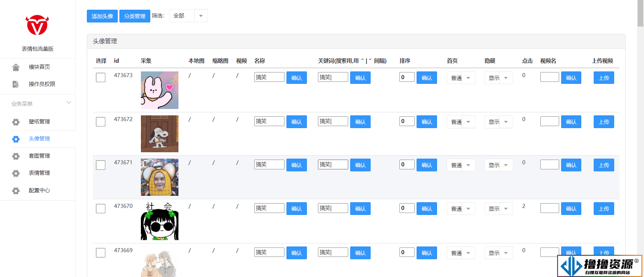Confirm the 排序 for row 473670
644x277 pixels.
tap(427, 209)
